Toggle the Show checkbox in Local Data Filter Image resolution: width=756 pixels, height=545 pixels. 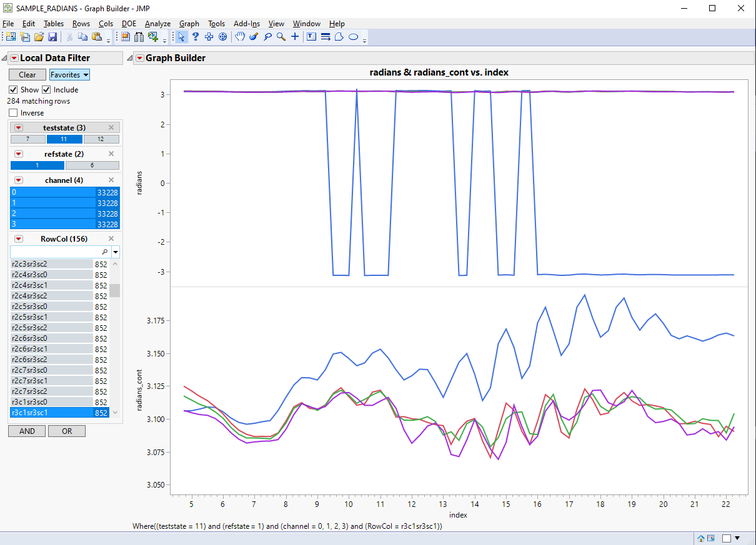[x=14, y=89]
